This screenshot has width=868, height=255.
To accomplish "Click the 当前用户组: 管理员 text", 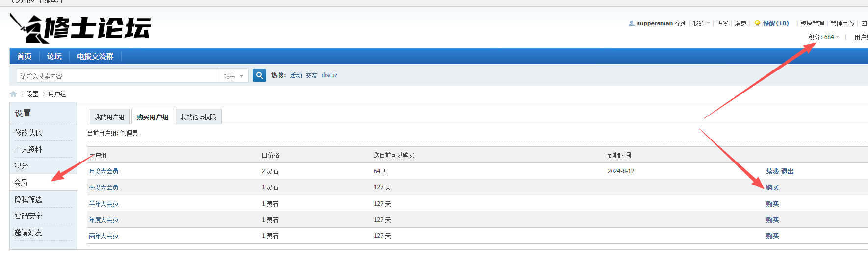I will 113,133.
